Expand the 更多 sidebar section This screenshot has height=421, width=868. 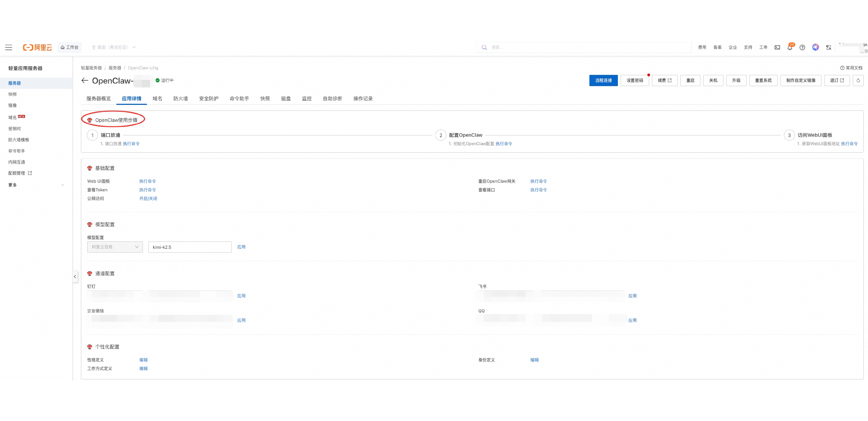coord(36,185)
